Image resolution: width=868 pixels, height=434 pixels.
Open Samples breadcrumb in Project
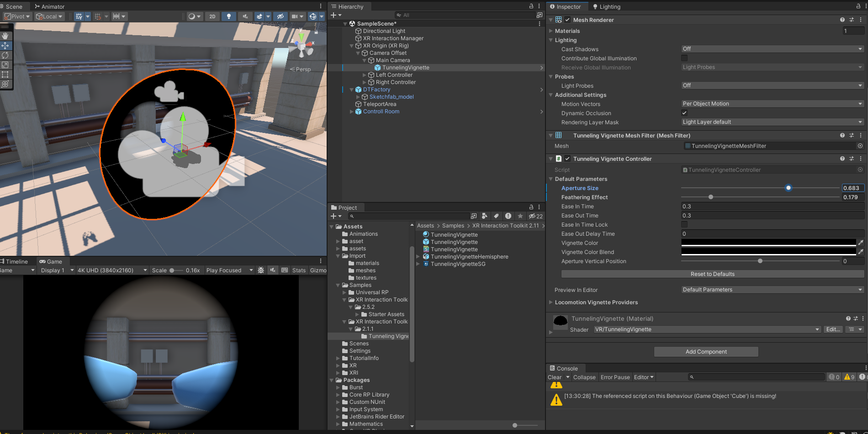(x=453, y=225)
